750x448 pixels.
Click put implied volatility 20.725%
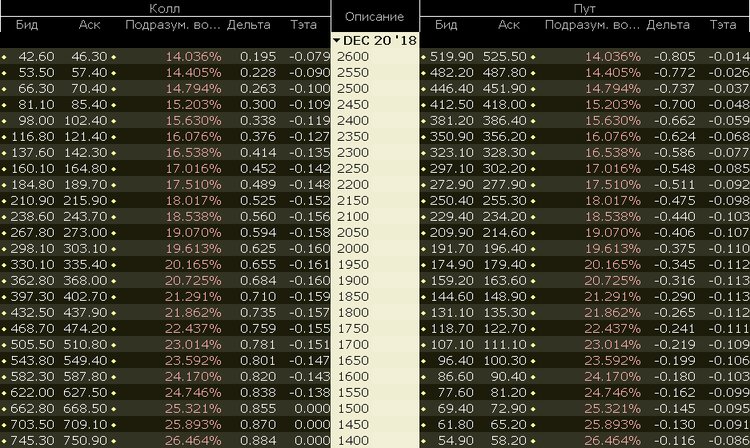[x=612, y=281]
